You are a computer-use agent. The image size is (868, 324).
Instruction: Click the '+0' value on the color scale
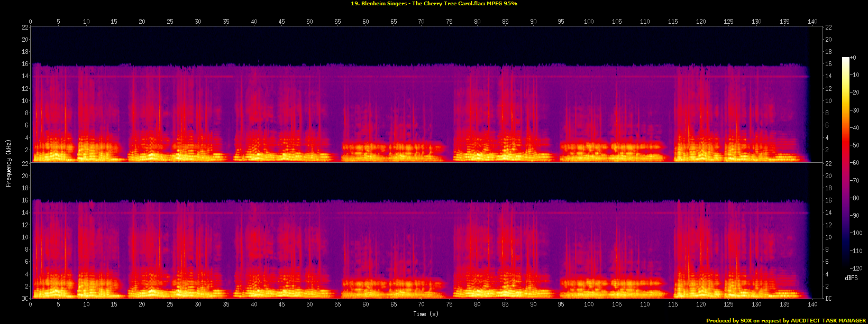tap(853, 58)
